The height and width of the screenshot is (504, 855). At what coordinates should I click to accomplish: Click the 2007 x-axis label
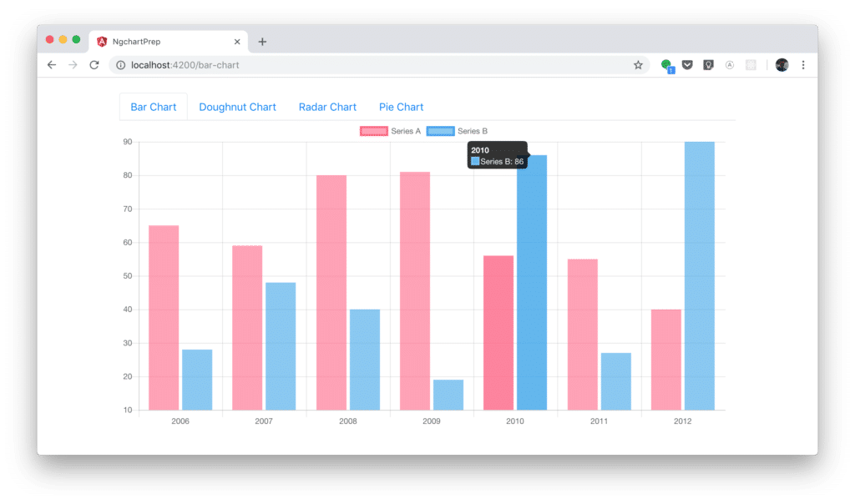(x=264, y=421)
